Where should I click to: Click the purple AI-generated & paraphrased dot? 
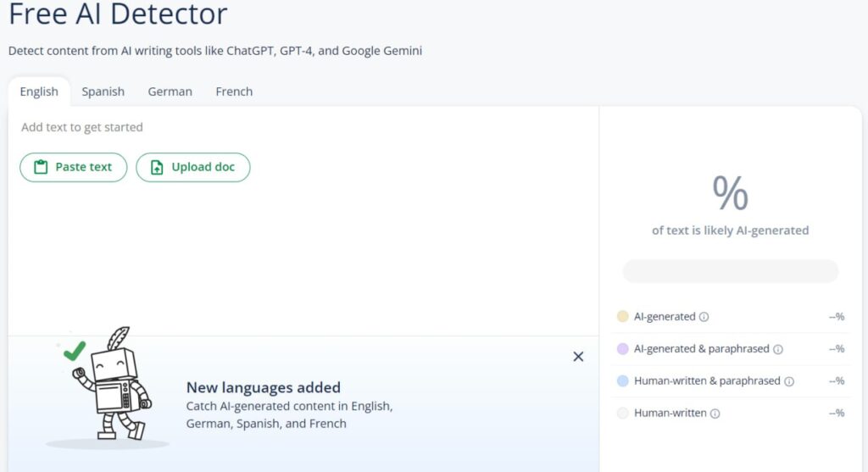tap(623, 349)
